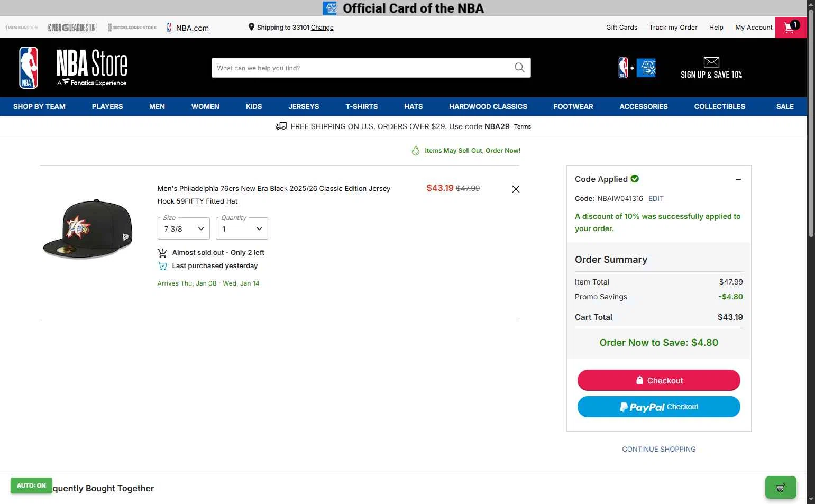The height and width of the screenshot is (504, 815).
Task: Open Gift Cards link
Action: [x=621, y=28]
